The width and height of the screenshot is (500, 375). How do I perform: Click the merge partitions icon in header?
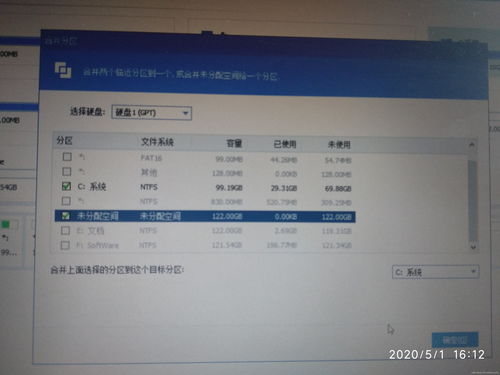63,70
